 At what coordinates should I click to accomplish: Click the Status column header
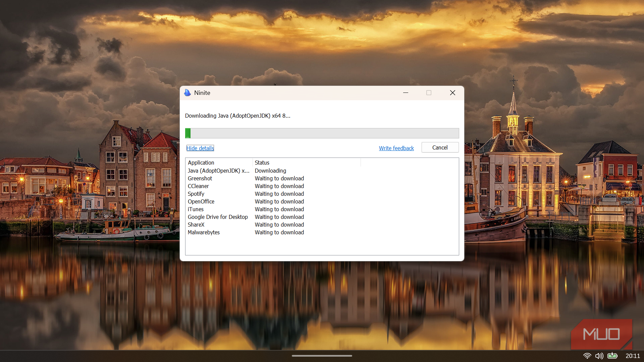tap(307, 163)
